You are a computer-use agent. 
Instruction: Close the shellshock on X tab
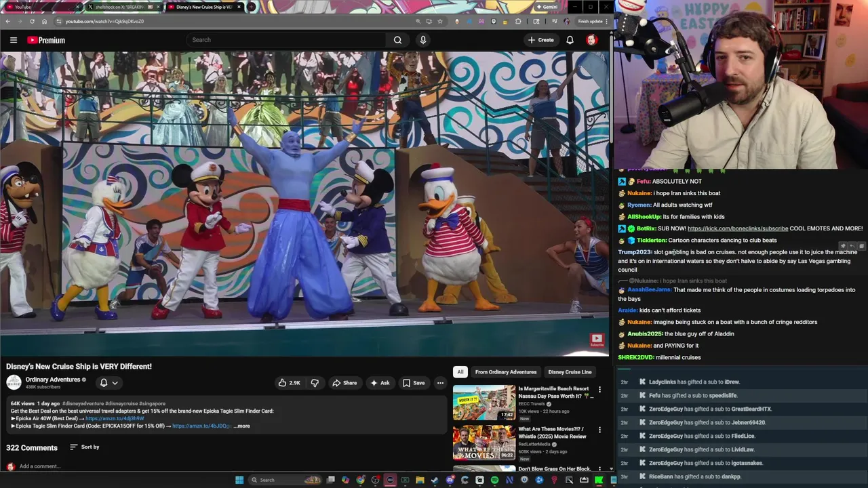coord(159,7)
